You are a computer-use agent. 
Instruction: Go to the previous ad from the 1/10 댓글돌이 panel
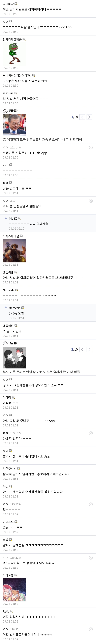(82, 117)
